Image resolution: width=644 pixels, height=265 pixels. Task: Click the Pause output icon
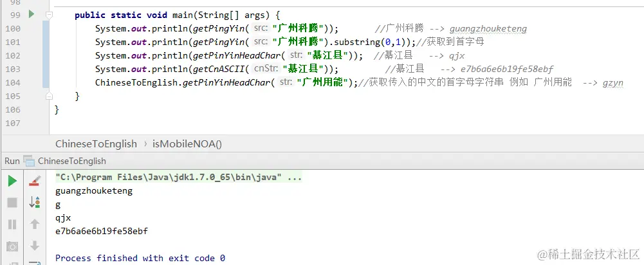(x=12, y=224)
